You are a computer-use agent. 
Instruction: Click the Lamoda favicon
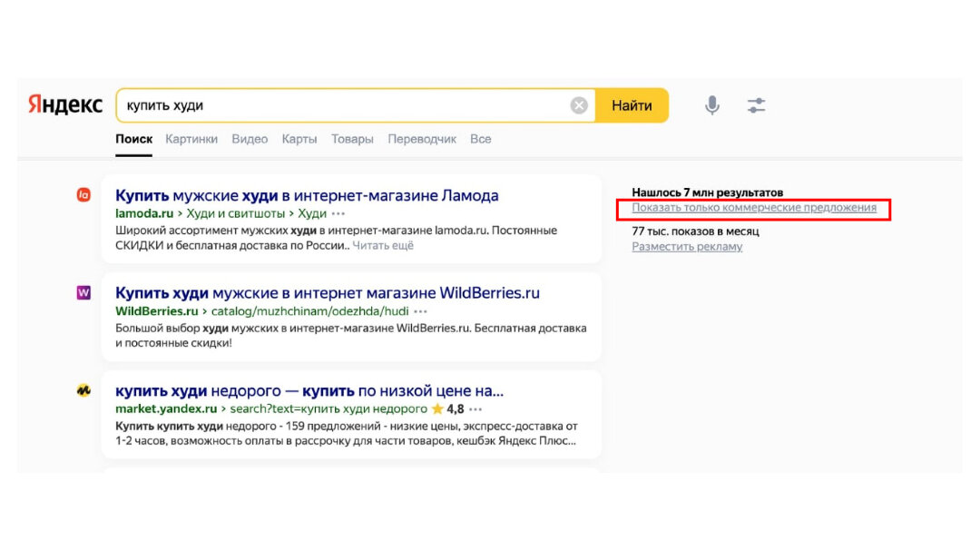[x=83, y=195]
